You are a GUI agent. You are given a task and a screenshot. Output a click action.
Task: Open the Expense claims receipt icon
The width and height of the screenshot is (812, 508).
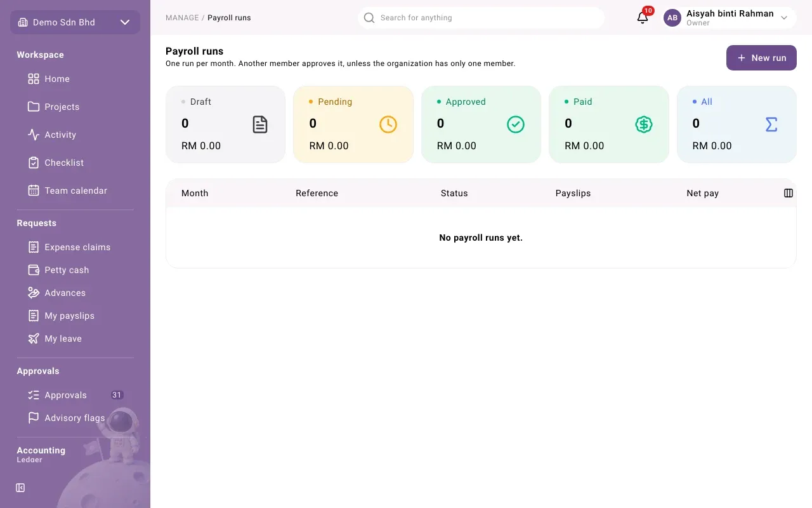(34, 247)
